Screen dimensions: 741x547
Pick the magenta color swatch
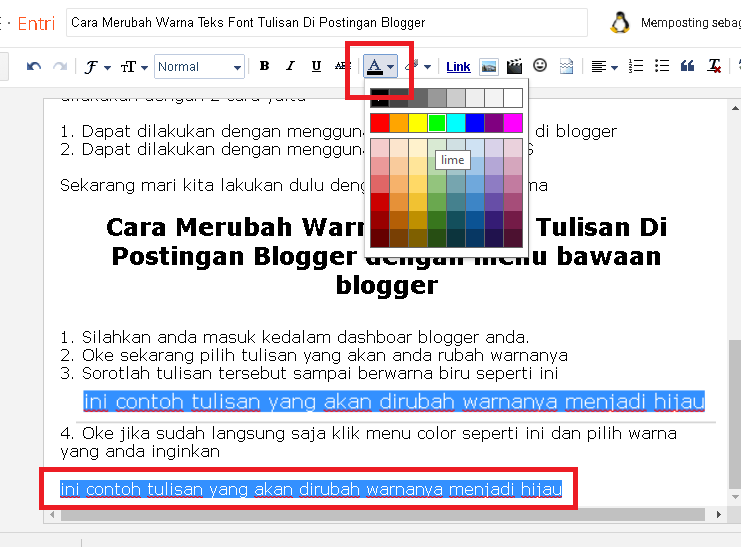(x=513, y=123)
